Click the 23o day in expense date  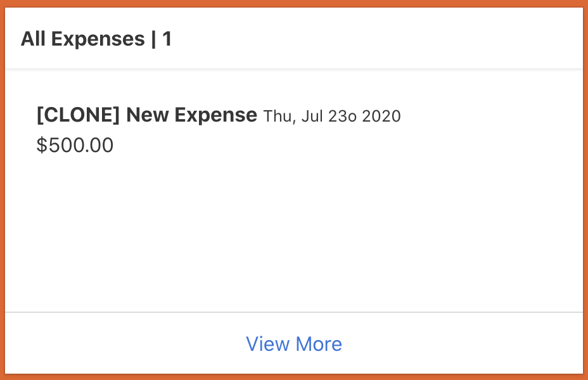tap(345, 117)
